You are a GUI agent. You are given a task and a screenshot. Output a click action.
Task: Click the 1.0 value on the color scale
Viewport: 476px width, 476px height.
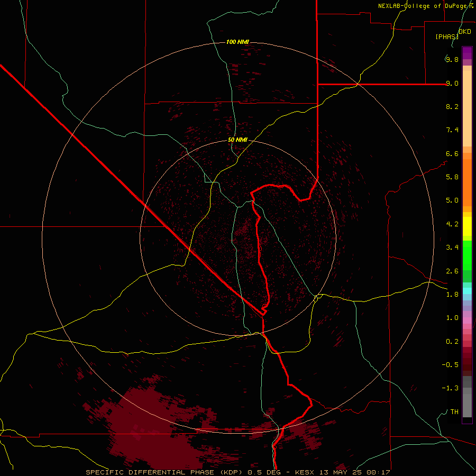(x=452, y=318)
